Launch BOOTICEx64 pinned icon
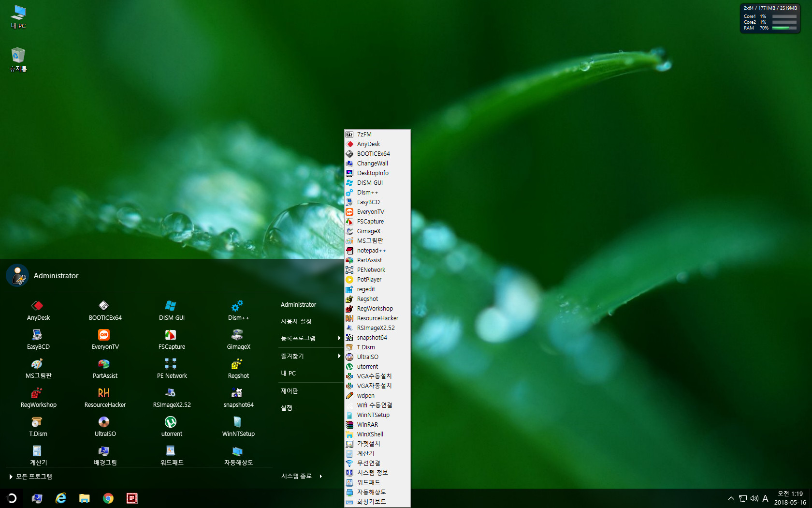Screen dimensions: 812x508 click(105, 311)
